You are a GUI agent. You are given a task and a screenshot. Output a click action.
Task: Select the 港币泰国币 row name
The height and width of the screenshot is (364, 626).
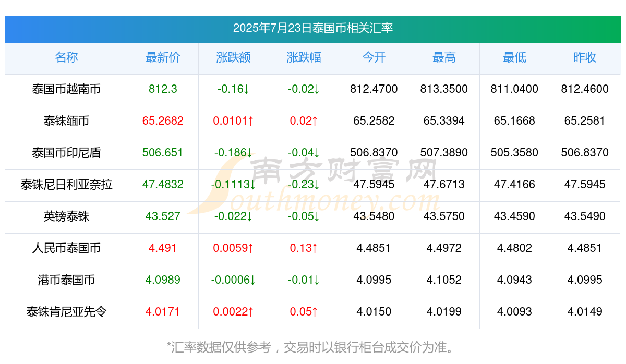[66, 280]
